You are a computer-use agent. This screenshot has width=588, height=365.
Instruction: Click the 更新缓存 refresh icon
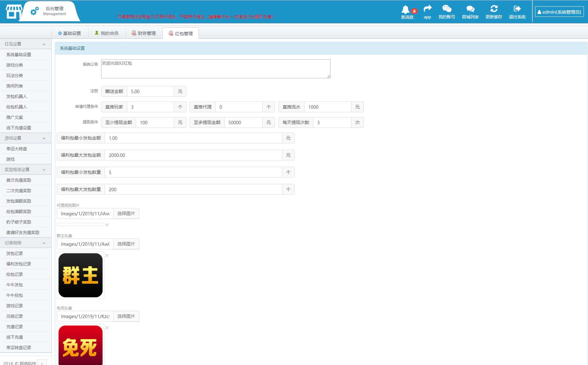click(494, 9)
